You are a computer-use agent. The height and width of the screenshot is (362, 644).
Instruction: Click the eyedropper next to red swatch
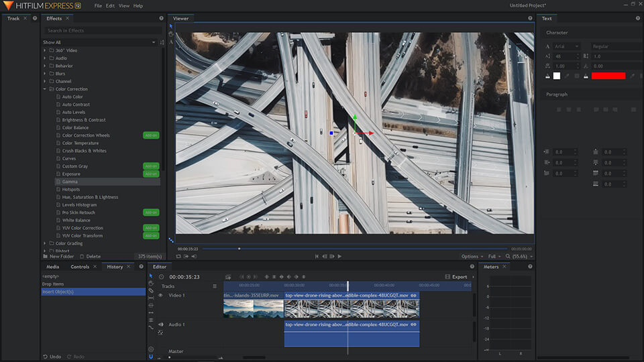[631, 76]
